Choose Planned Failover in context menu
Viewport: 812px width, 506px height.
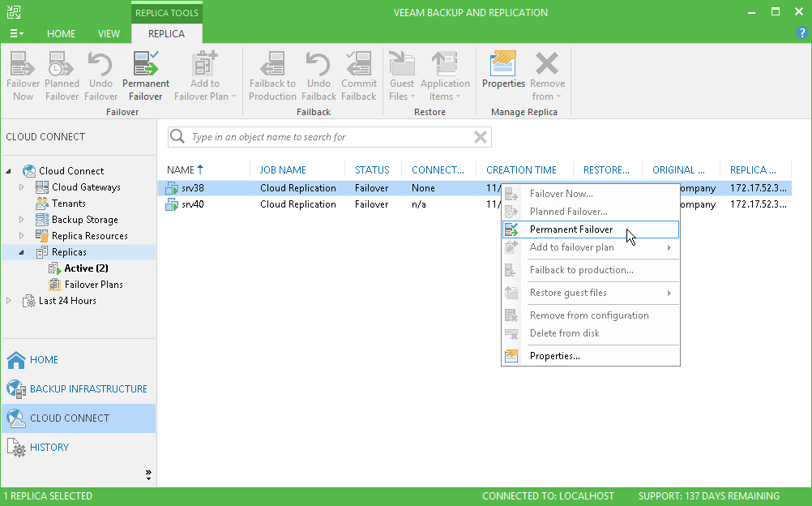(590, 212)
